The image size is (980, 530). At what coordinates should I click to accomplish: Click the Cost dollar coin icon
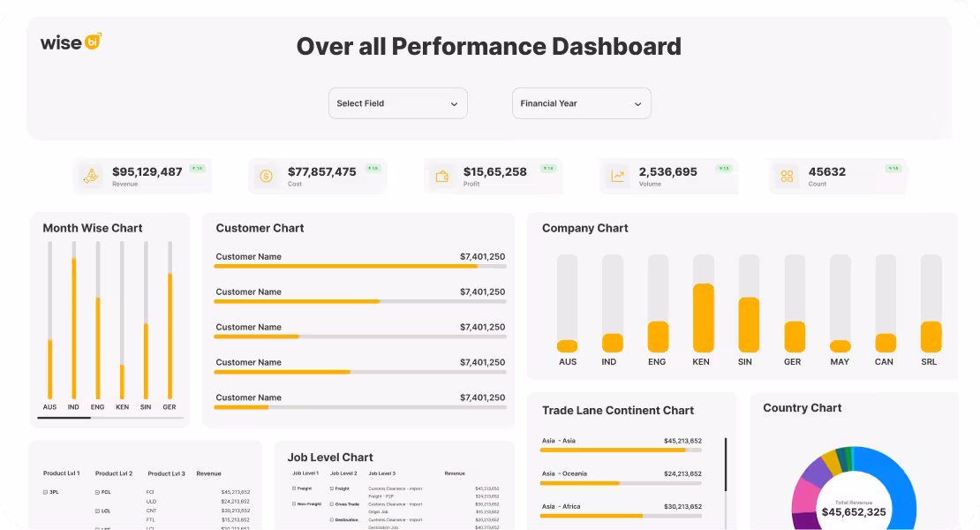[x=266, y=176]
